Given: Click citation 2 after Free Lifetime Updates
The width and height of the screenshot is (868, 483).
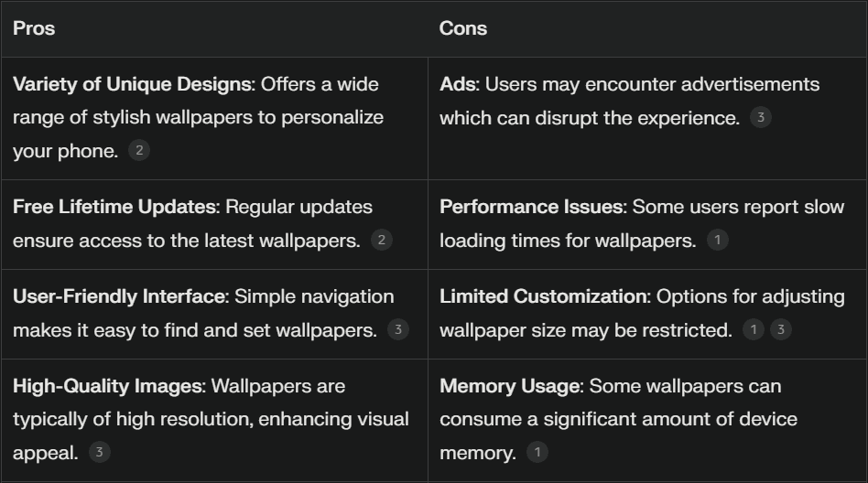Looking at the screenshot, I should tap(382, 240).
